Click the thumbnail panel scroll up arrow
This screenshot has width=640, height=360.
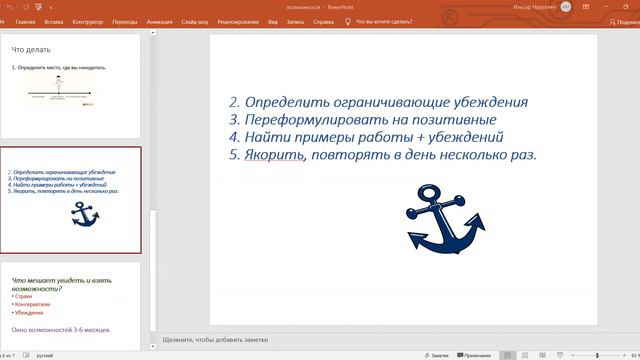point(153,32)
